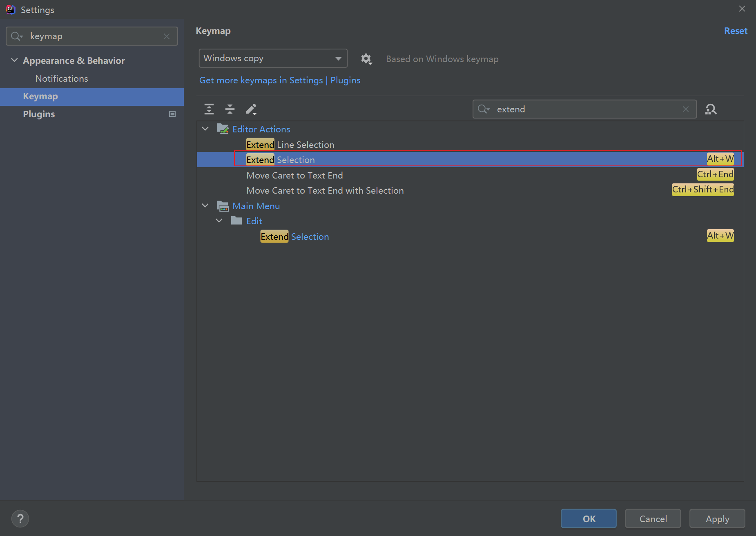Click the OK button

(x=589, y=518)
